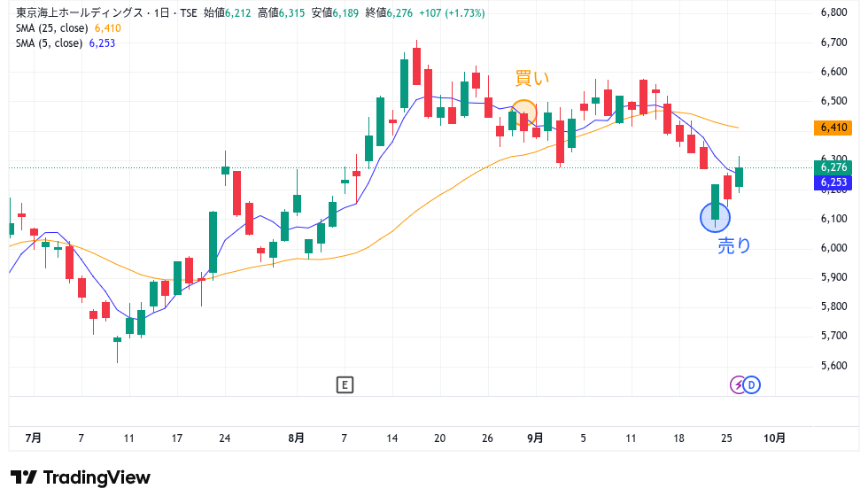Select the blue 売り circle annotation
This screenshot has height=504, width=868.
715,215
